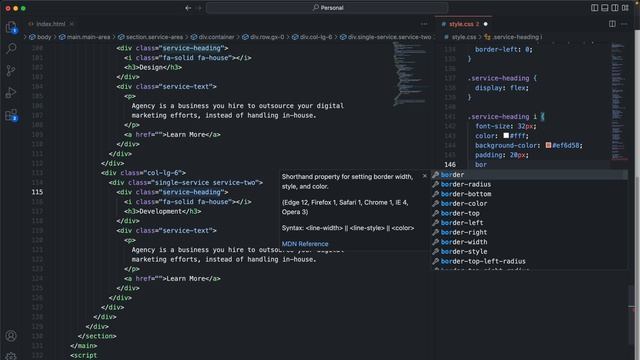Select the border-radius suggestion
Viewport: 640px width, 360px height.
529,184
